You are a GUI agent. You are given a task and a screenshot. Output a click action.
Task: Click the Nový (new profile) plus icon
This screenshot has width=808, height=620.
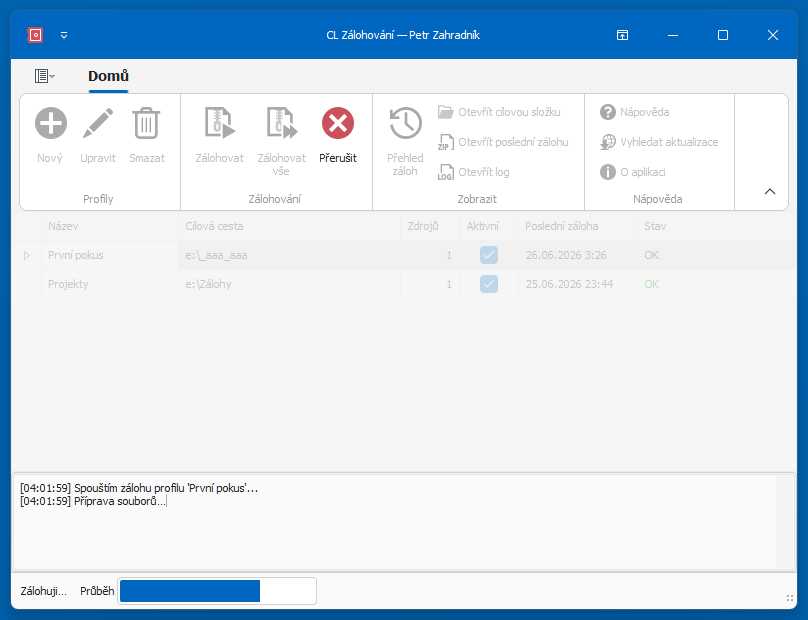[50, 123]
